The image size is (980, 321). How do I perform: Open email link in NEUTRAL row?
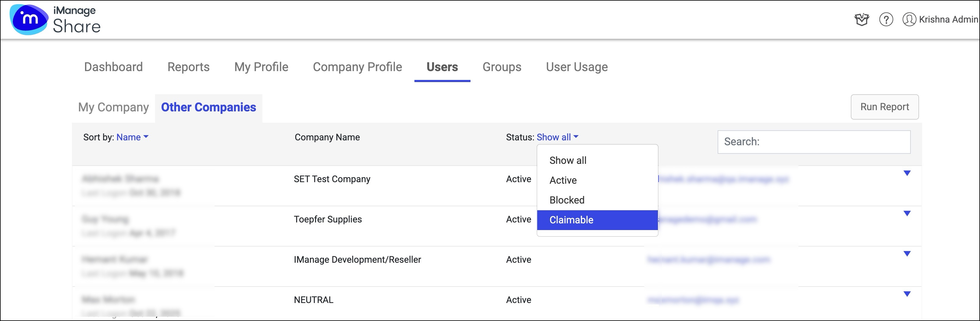[x=693, y=300]
